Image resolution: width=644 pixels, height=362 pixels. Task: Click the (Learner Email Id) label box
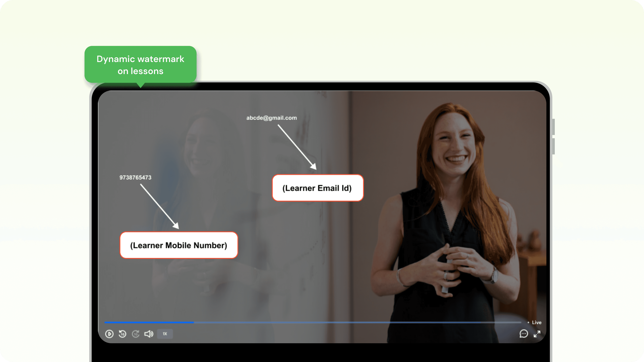tap(317, 188)
